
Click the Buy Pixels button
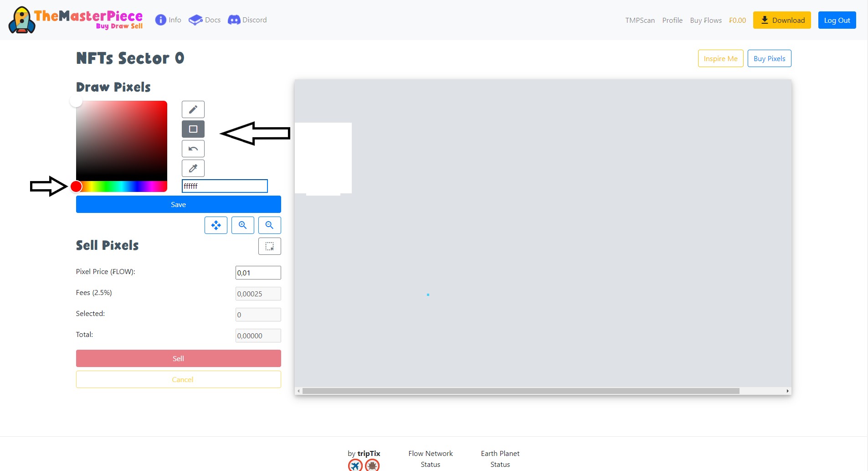(x=769, y=58)
